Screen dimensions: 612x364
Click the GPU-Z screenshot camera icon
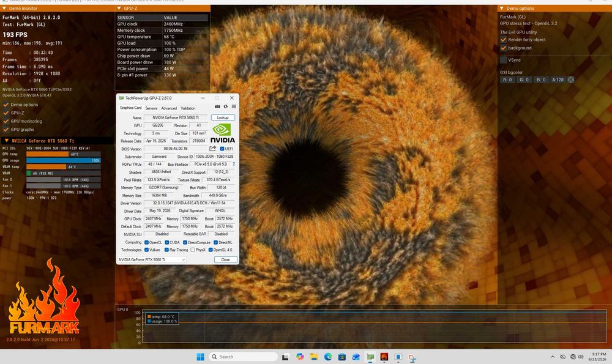pyautogui.click(x=217, y=106)
